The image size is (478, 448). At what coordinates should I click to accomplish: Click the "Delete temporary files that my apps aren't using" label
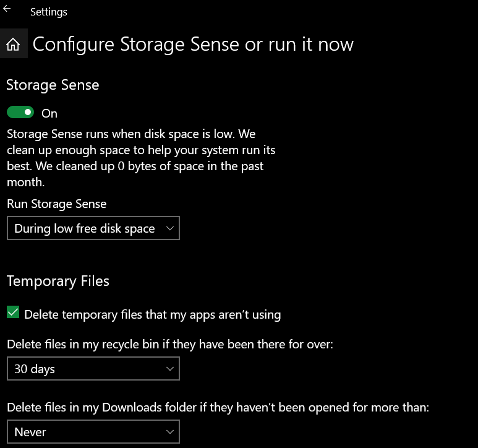pyautogui.click(x=152, y=314)
